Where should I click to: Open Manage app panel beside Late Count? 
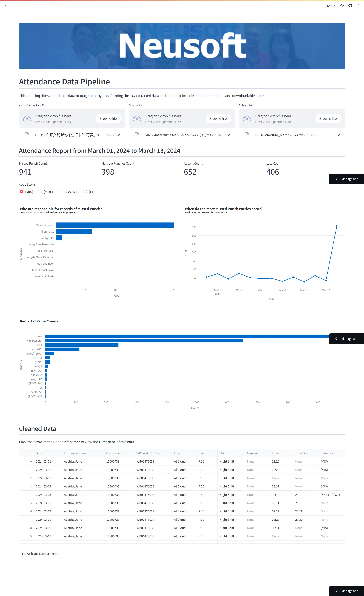point(346,179)
